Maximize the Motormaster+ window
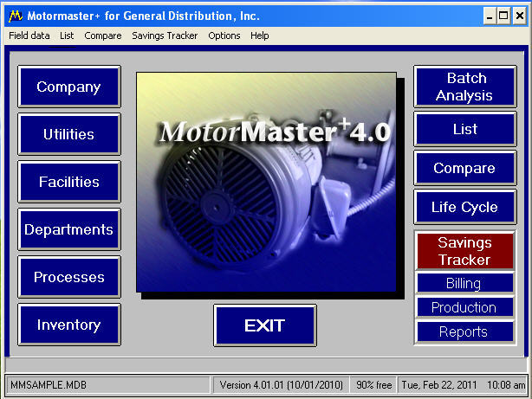Viewport: 532px width, 399px height. point(503,16)
